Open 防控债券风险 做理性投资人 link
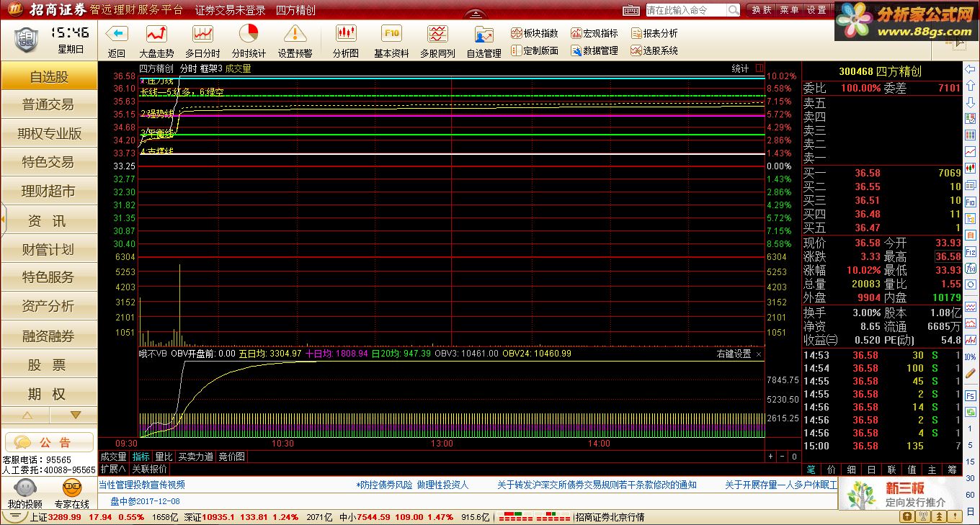Viewport: 980px width, 525px height. click(413, 485)
